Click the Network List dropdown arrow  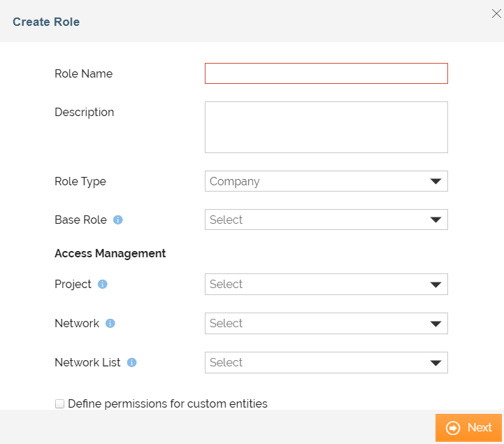(436, 364)
